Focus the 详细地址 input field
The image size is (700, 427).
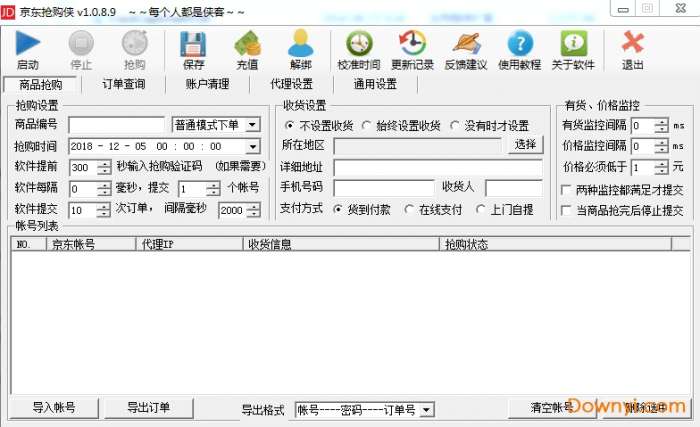coord(438,167)
